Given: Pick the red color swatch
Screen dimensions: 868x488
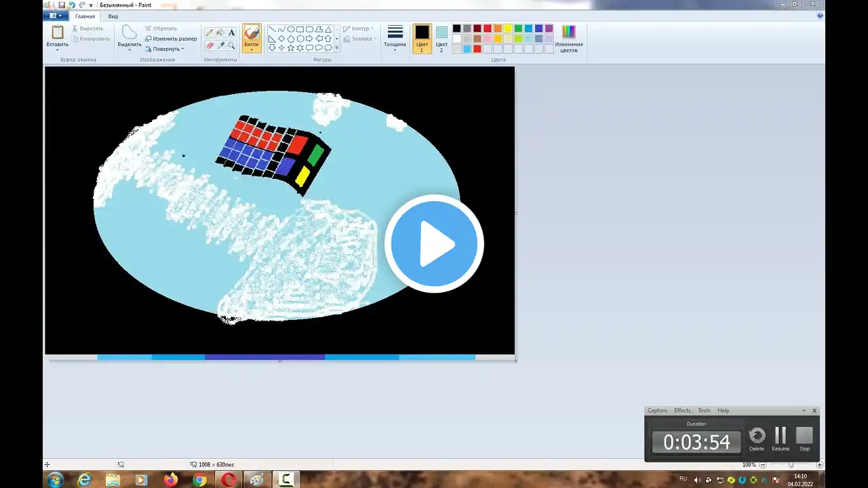Looking at the screenshot, I should (488, 28).
